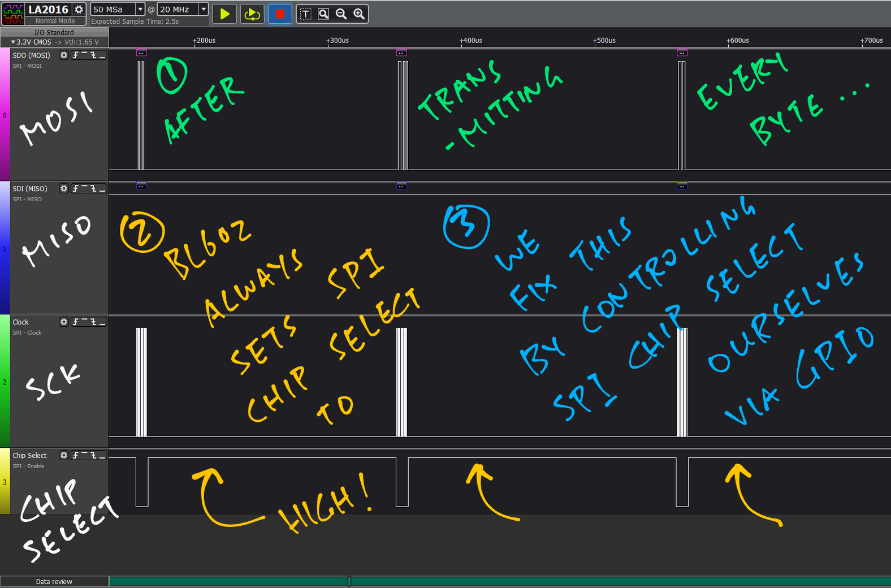
Task: Click the timing marker T tool
Action: point(305,14)
